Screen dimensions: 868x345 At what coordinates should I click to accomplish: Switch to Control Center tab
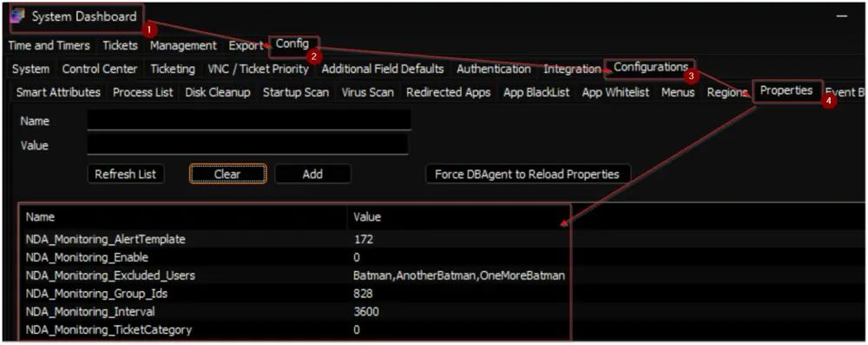tap(100, 70)
